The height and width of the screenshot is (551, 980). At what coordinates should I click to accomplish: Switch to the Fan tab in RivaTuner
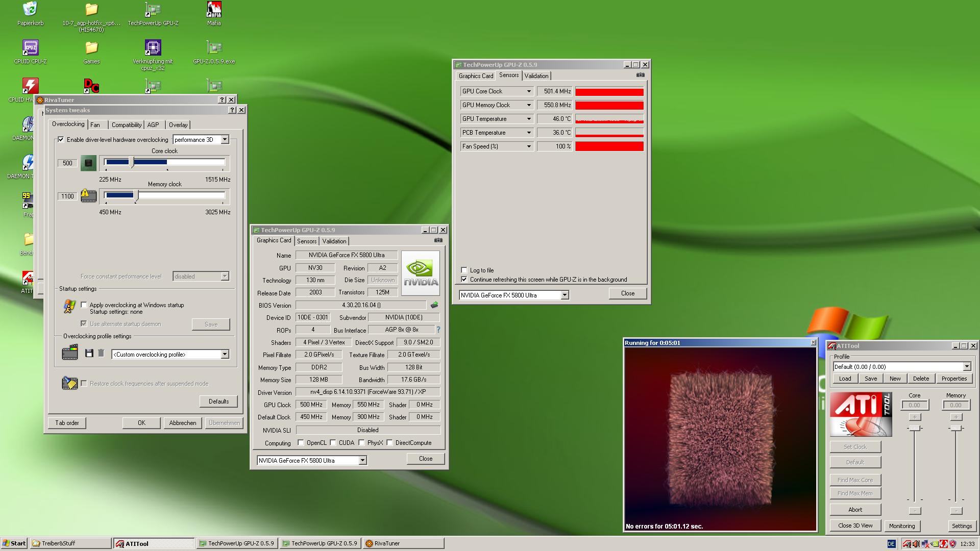(95, 125)
